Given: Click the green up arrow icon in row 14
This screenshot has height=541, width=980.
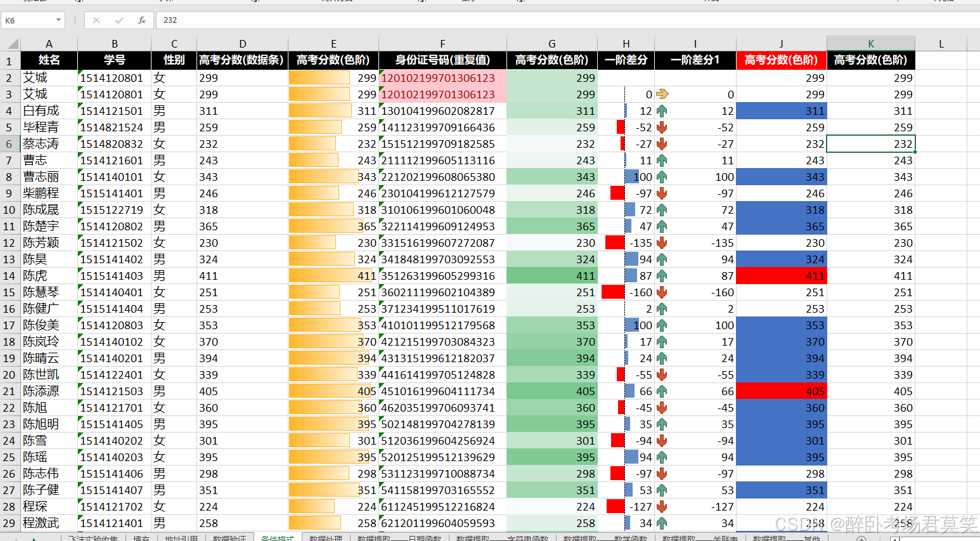Looking at the screenshot, I should pyautogui.click(x=662, y=275).
